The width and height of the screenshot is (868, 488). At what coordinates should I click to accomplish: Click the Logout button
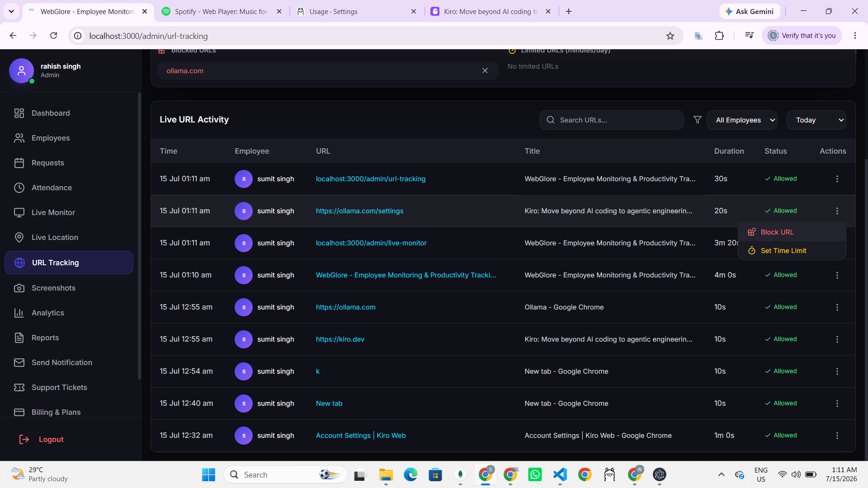[41, 439]
